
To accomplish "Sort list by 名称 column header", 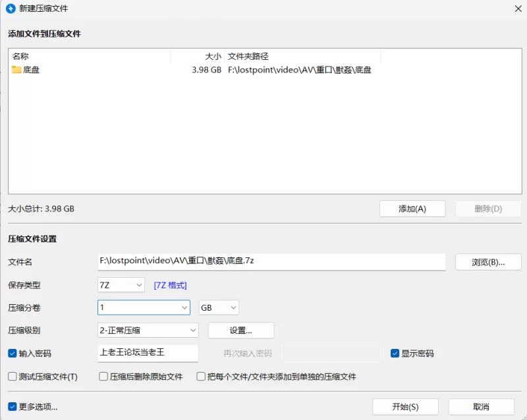I will (x=89, y=56).
